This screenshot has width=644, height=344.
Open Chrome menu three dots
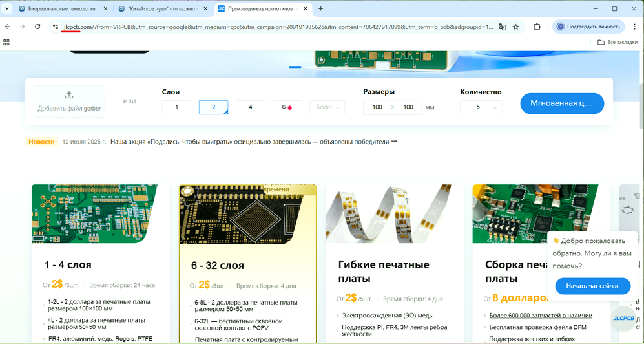point(634,27)
